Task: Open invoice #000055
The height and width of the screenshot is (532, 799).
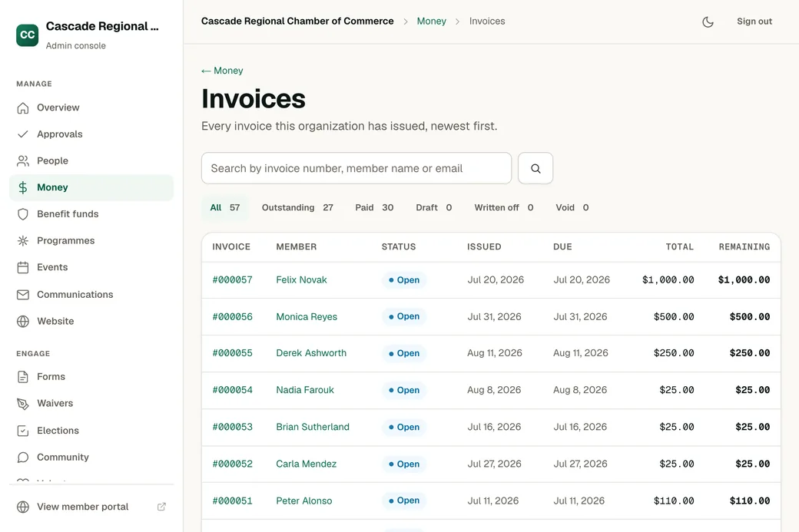Action: 232,353
